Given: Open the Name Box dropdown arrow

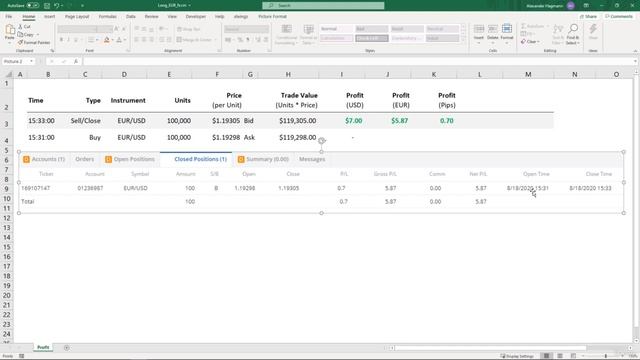Looking at the screenshot, I should [32, 62].
